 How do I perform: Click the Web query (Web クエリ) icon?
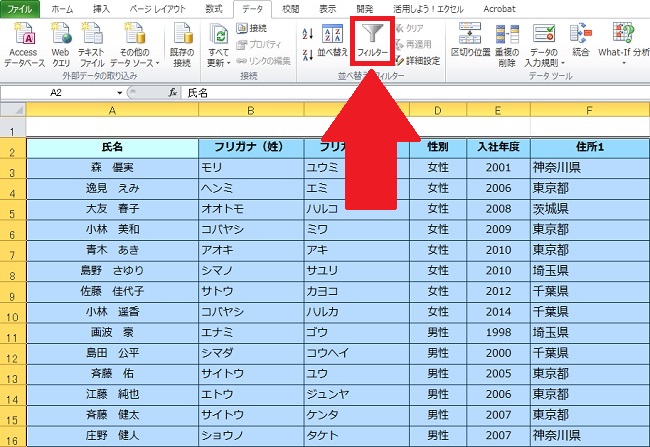coord(60,37)
